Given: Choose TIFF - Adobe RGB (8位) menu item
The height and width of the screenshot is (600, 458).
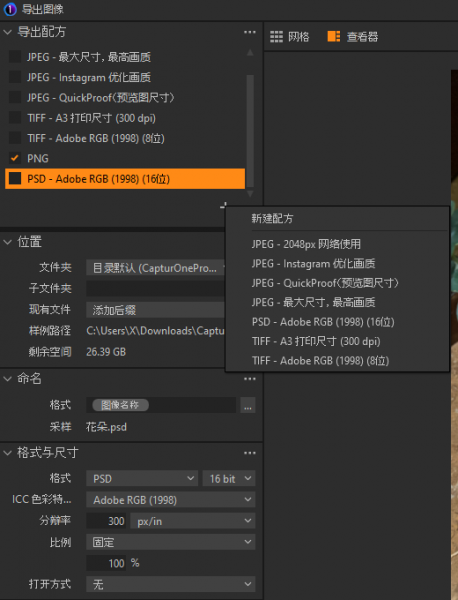Looking at the screenshot, I should [320, 361].
